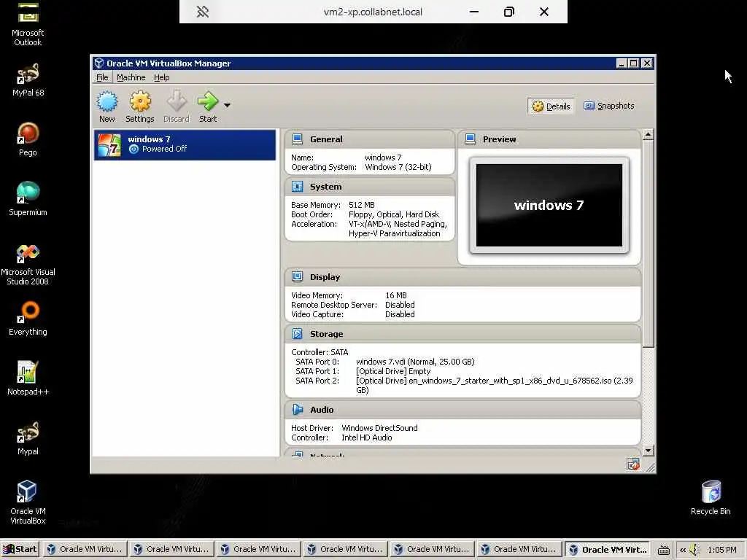
Task: Select the windows 7 VM entry
Action: tap(185, 145)
